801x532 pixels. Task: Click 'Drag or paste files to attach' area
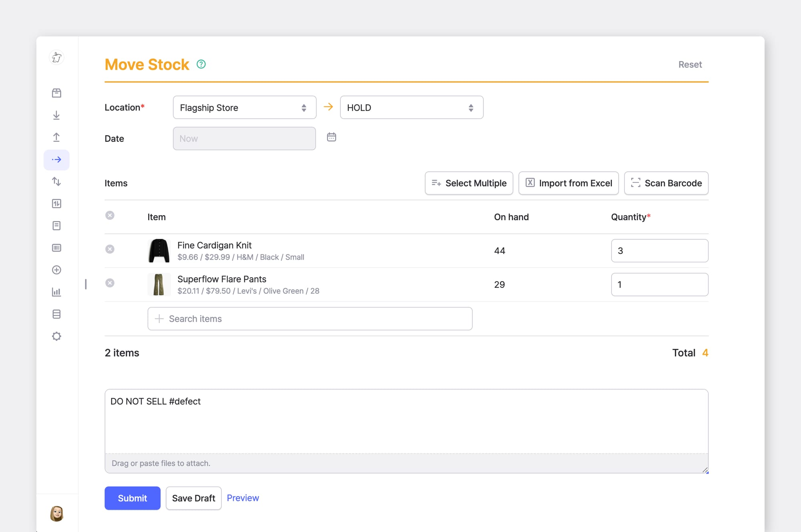point(407,463)
